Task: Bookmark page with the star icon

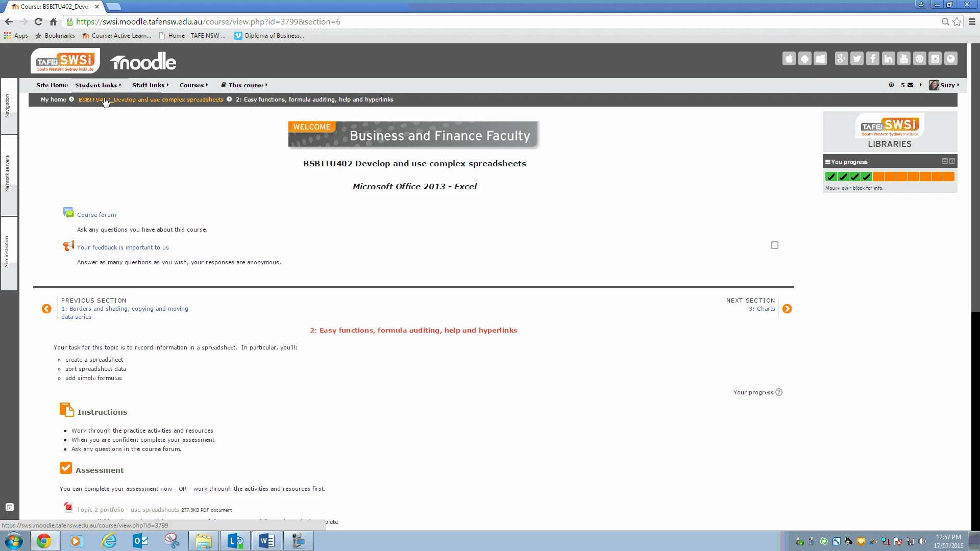Action: [957, 21]
